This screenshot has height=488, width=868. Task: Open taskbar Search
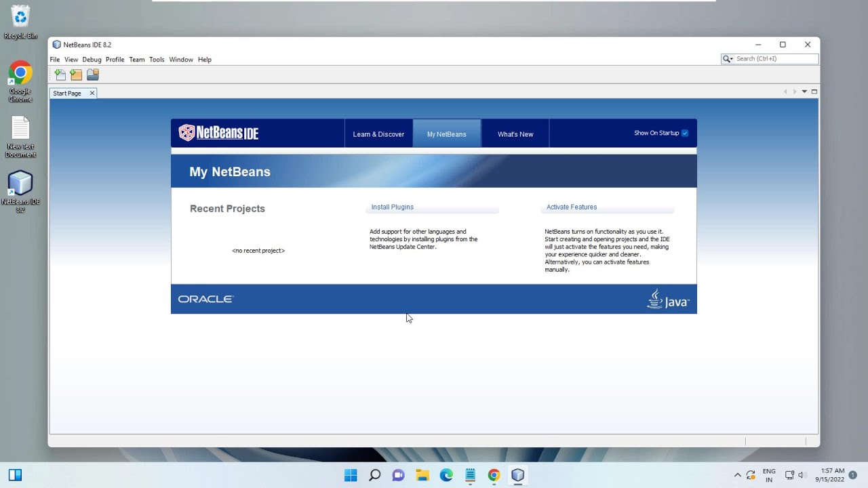pyautogui.click(x=374, y=475)
